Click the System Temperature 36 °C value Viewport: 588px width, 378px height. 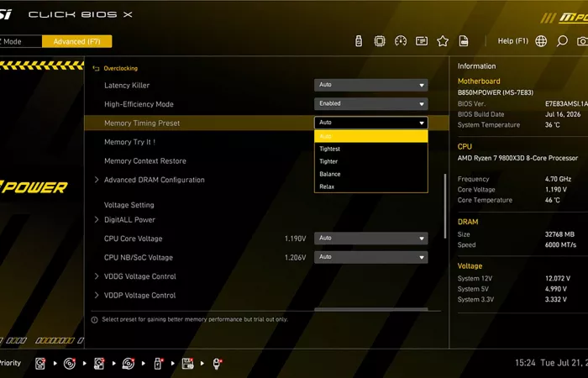[553, 124]
